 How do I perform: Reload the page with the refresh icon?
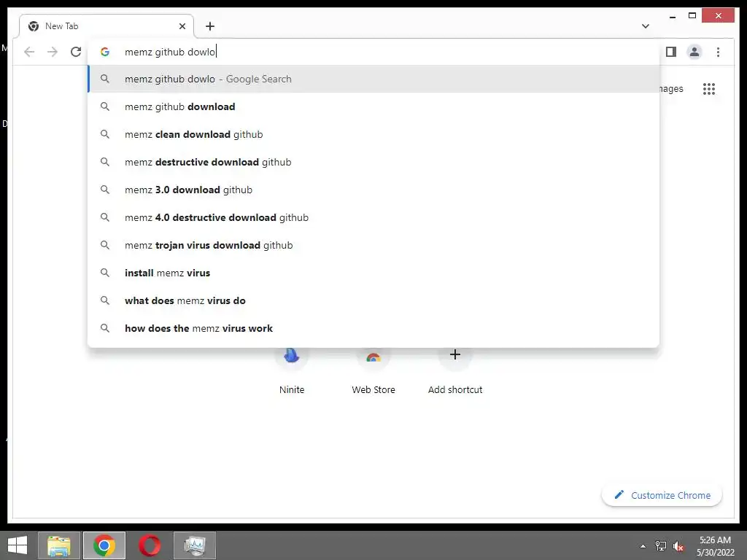[76, 52]
